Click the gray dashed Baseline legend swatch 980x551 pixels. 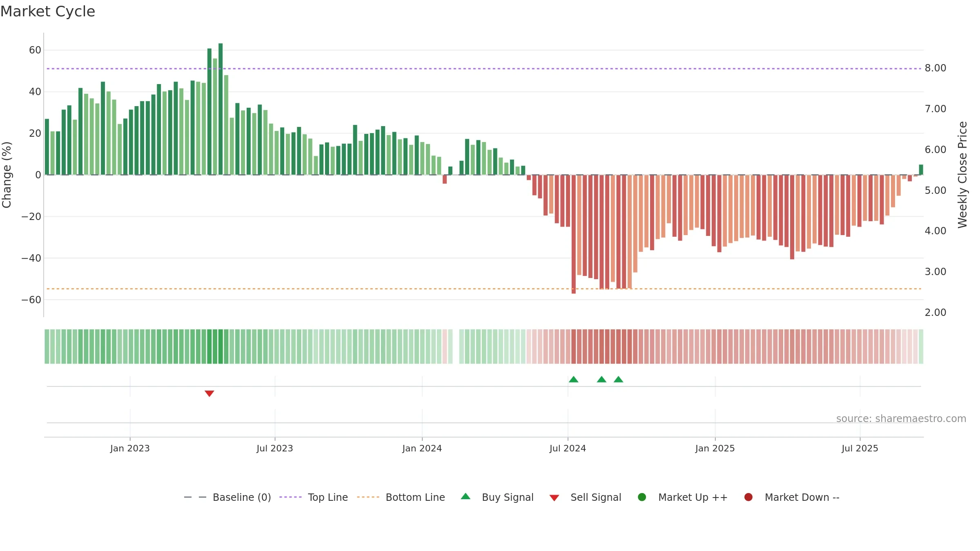tap(195, 497)
